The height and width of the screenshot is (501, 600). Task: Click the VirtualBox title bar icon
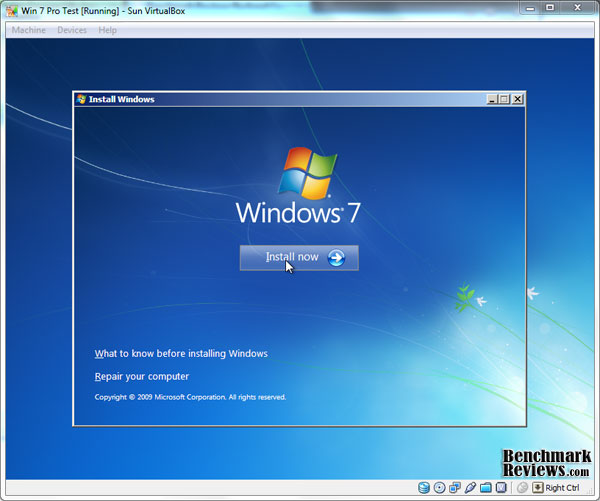point(11,9)
